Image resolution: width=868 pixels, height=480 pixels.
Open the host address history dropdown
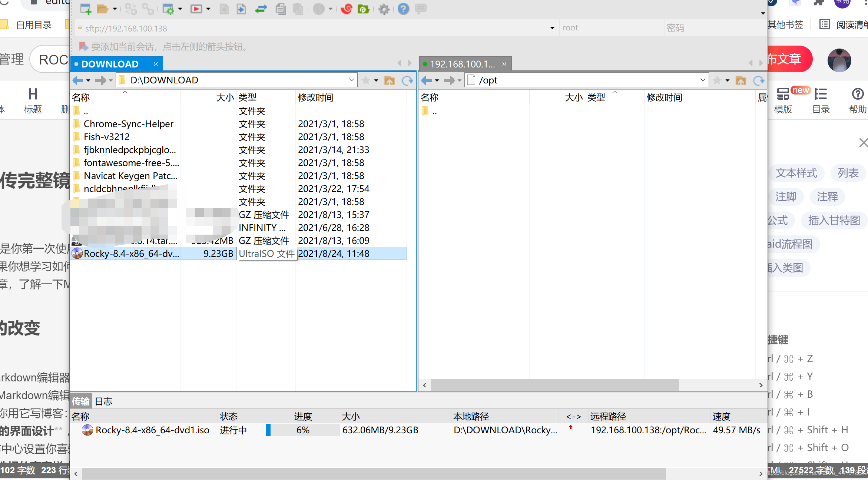(552, 28)
